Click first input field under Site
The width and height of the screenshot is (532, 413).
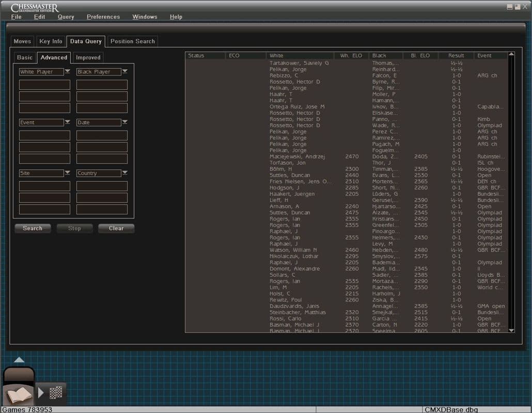pos(44,186)
